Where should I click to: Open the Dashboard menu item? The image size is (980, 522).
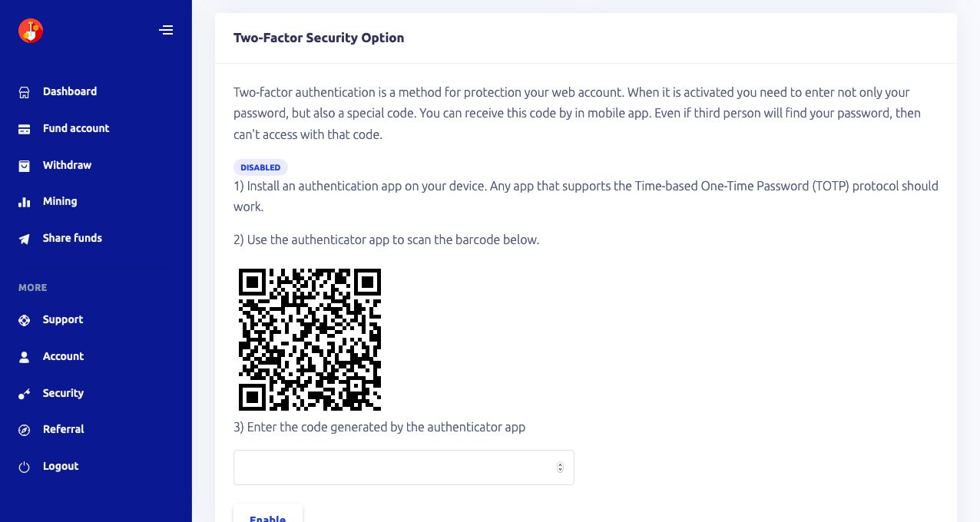(x=70, y=91)
